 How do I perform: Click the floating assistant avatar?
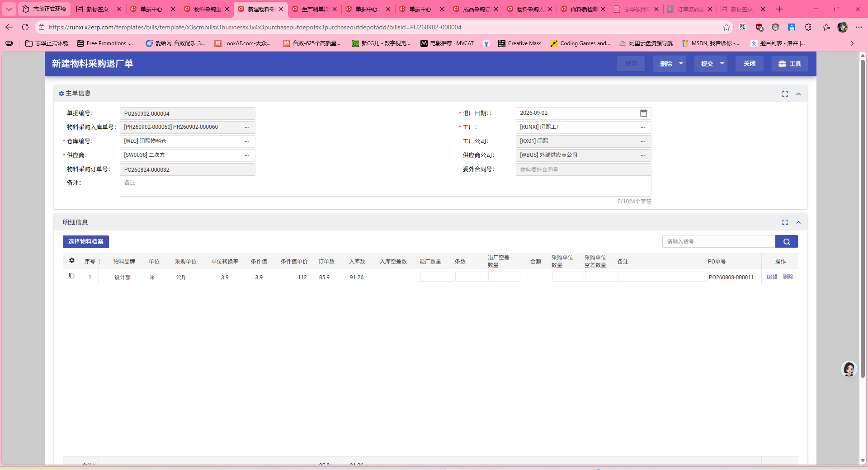[849, 369]
